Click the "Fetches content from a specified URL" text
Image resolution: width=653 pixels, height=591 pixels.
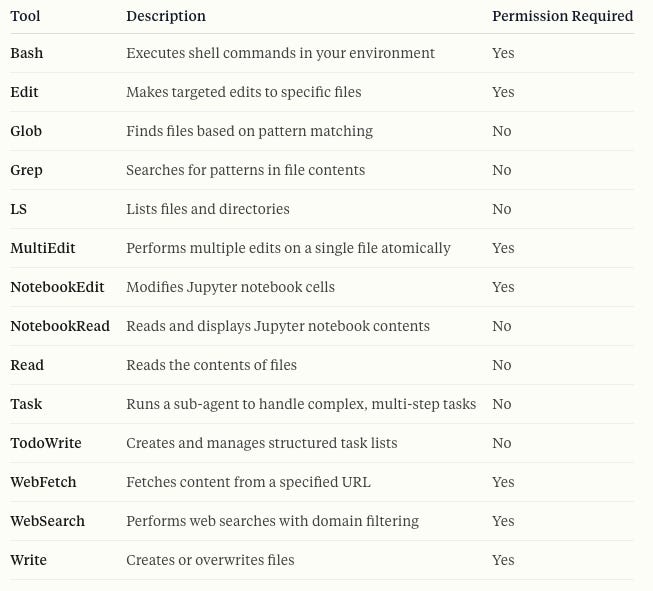click(248, 482)
